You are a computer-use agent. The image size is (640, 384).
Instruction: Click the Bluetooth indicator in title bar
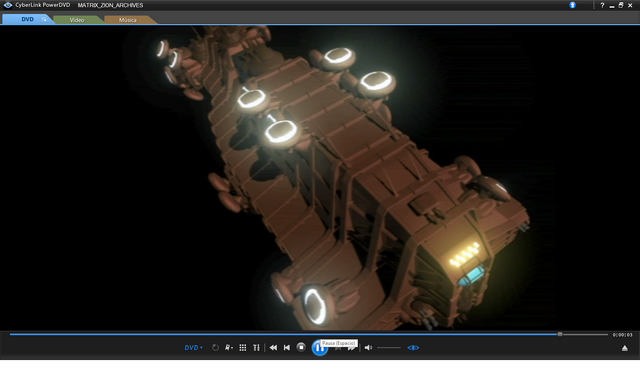[572, 5]
